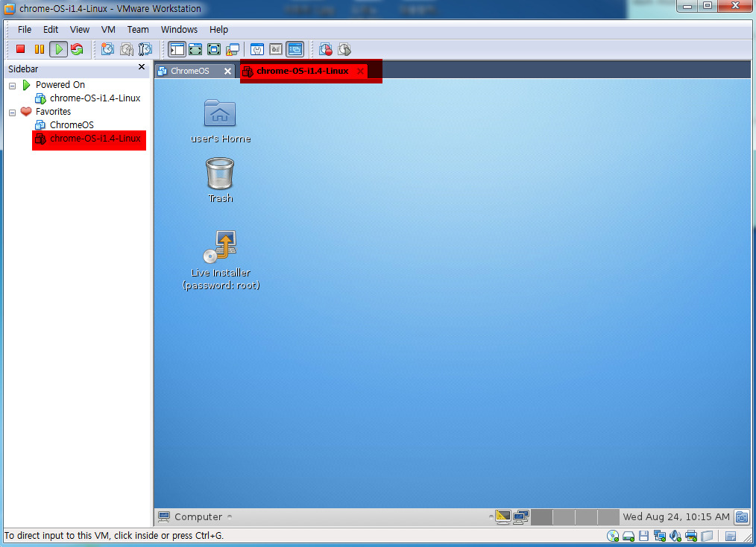Viewport: 756px width, 547px height.
Task: Switch to the ChromeOS tab
Action: click(189, 71)
